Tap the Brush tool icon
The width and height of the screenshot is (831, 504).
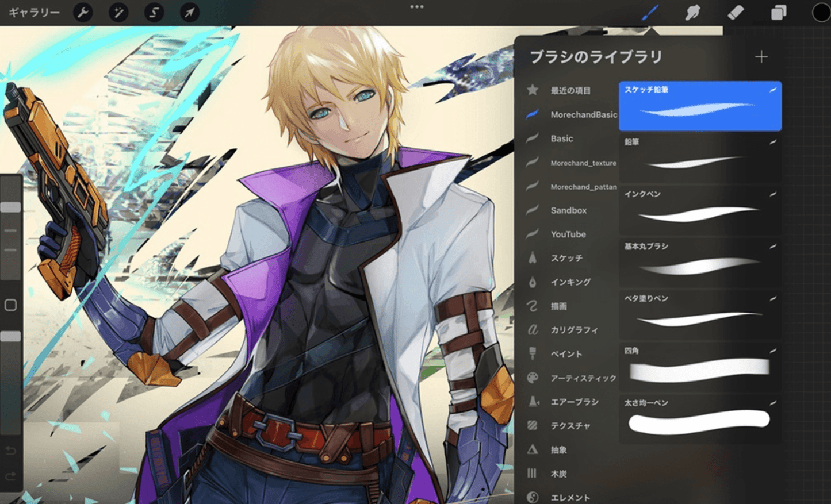pyautogui.click(x=650, y=13)
